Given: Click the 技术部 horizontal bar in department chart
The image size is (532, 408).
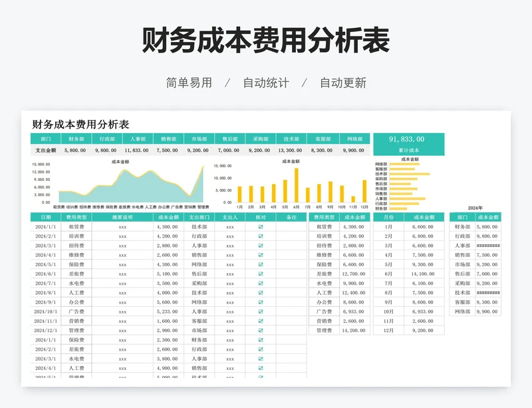Looking at the screenshot, I should (410, 174).
